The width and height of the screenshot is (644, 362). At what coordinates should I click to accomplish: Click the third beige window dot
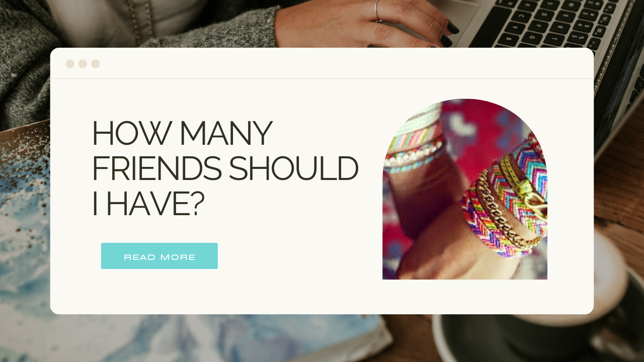(95, 64)
